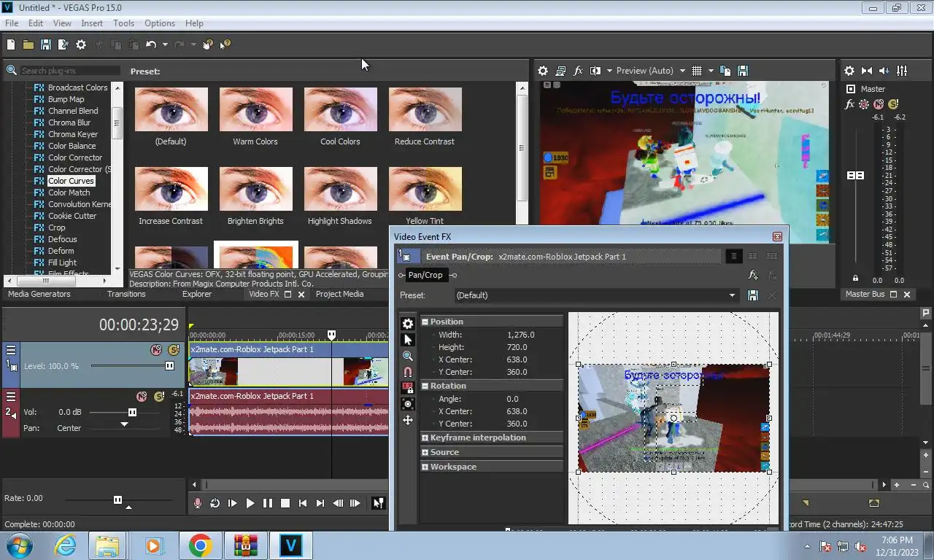
Task: Open a project using the folder icon
Action: point(28,44)
